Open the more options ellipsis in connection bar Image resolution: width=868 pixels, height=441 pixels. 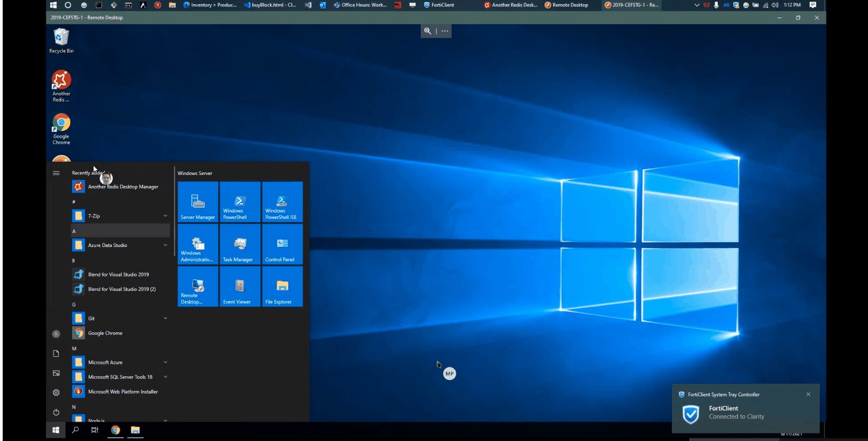click(x=445, y=31)
